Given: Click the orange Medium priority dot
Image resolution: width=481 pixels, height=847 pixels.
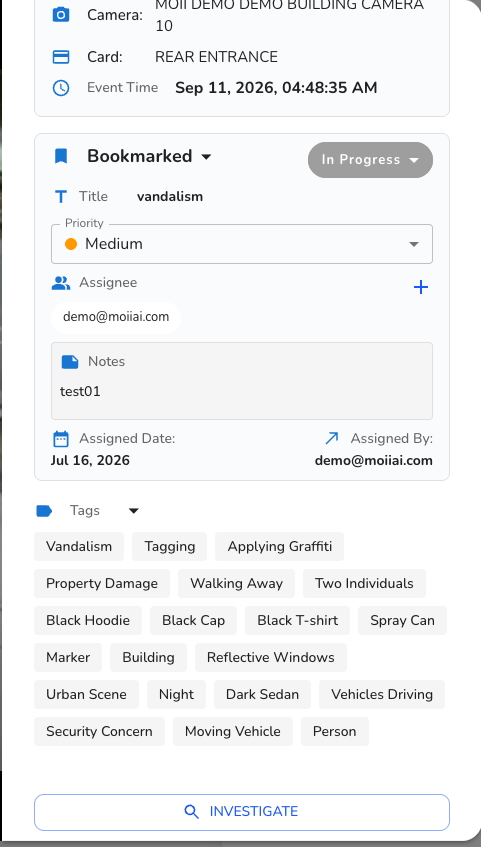Looking at the screenshot, I should click(x=71, y=244).
